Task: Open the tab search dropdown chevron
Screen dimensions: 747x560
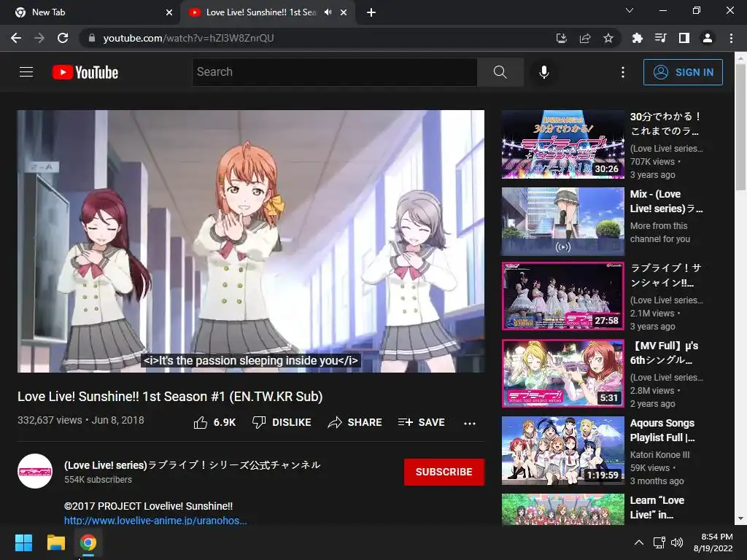Action: (x=630, y=10)
